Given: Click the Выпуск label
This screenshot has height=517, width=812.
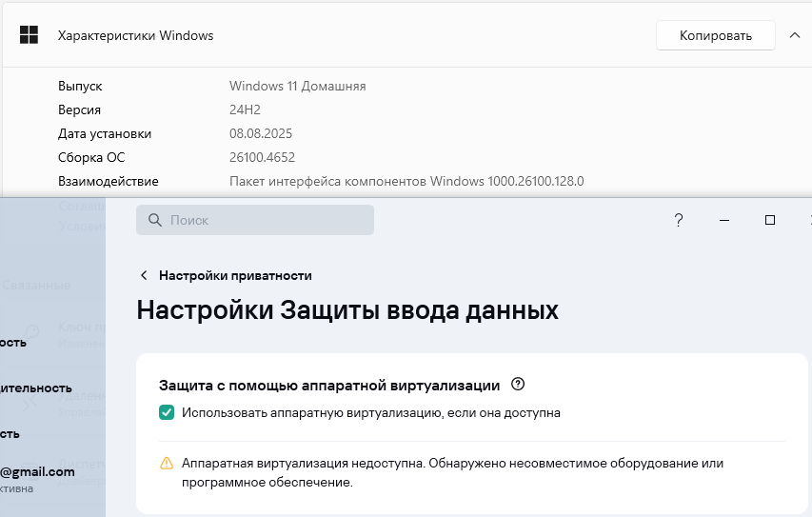Looking at the screenshot, I should (x=80, y=86).
